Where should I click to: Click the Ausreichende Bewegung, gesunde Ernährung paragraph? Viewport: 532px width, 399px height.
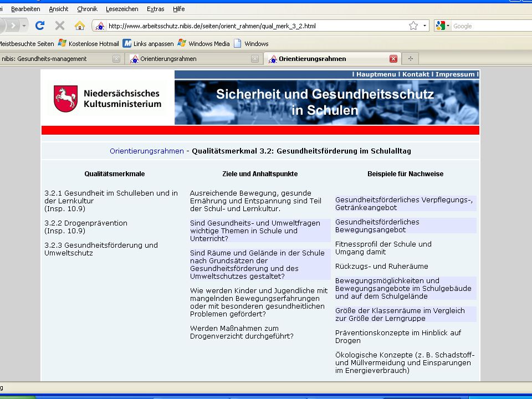tap(255, 201)
